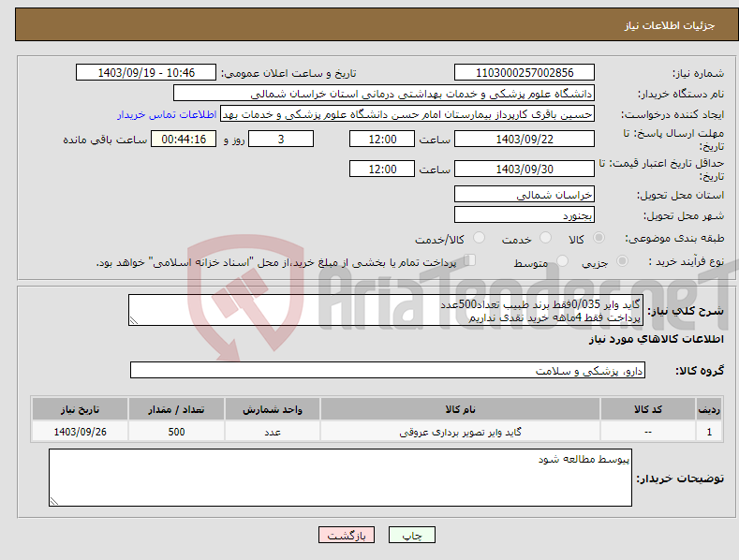This screenshot has height=560, width=739.
Task: Click the row number cell 1
Action: tap(709, 432)
